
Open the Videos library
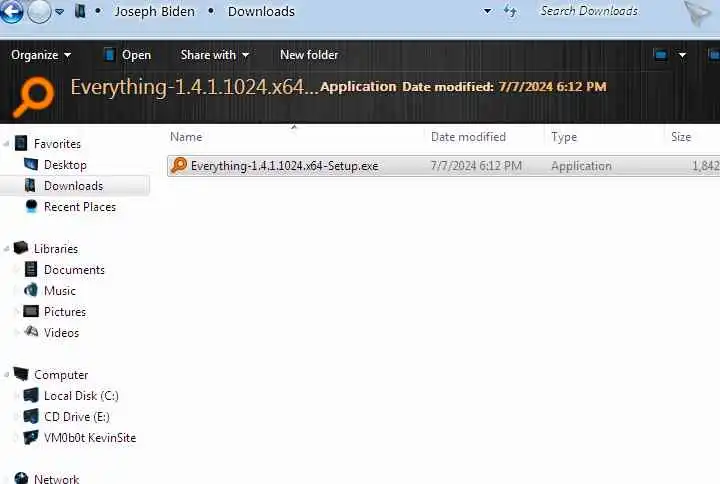pyautogui.click(x=62, y=333)
